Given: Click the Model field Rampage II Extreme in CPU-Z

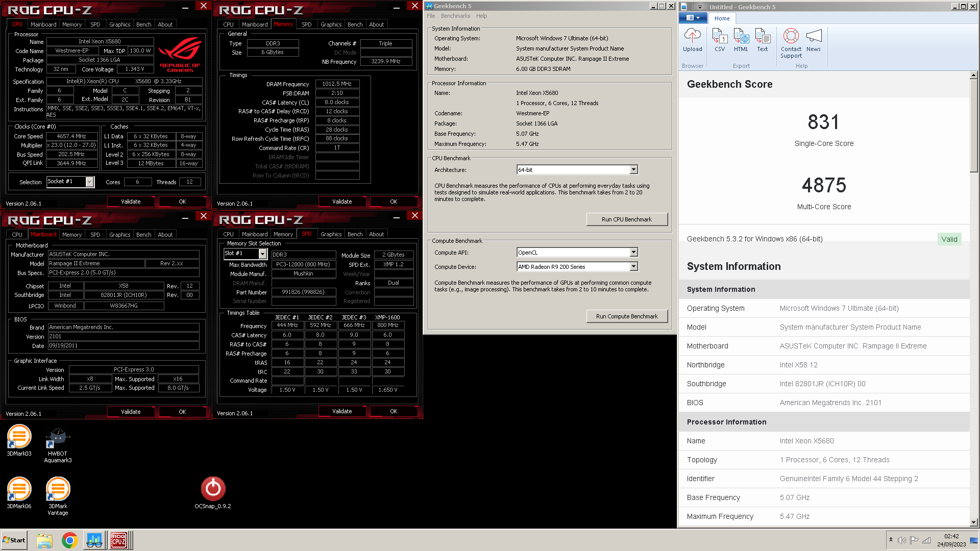Looking at the screenshot, I should pyautogui.click(x=96, y=263).
